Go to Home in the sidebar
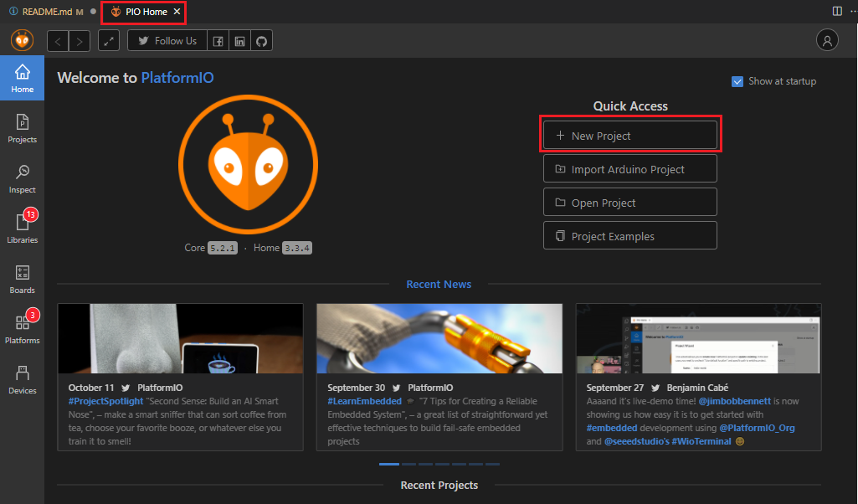This screenshot has height=504, width=858. pos(23,78)
